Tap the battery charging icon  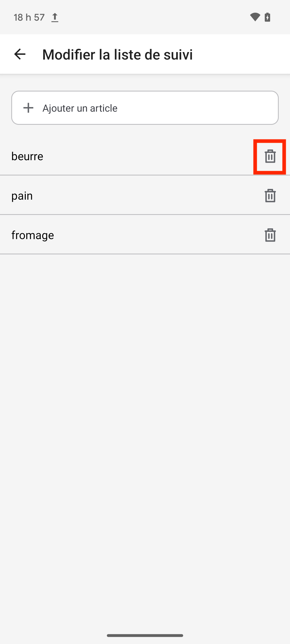267,17
